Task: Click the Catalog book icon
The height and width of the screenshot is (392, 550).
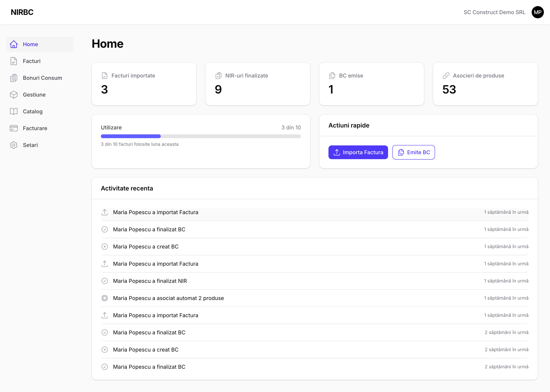Action: coord(14,111)
